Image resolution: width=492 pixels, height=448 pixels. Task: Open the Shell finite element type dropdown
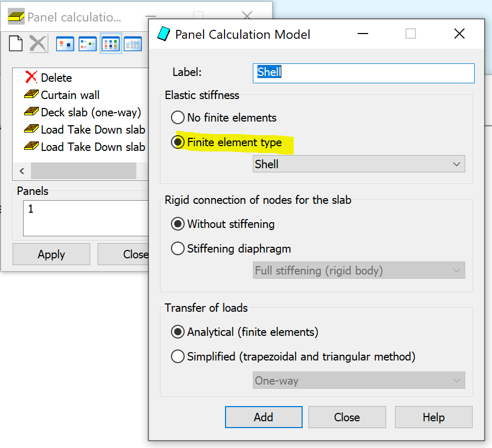(359, 163)
